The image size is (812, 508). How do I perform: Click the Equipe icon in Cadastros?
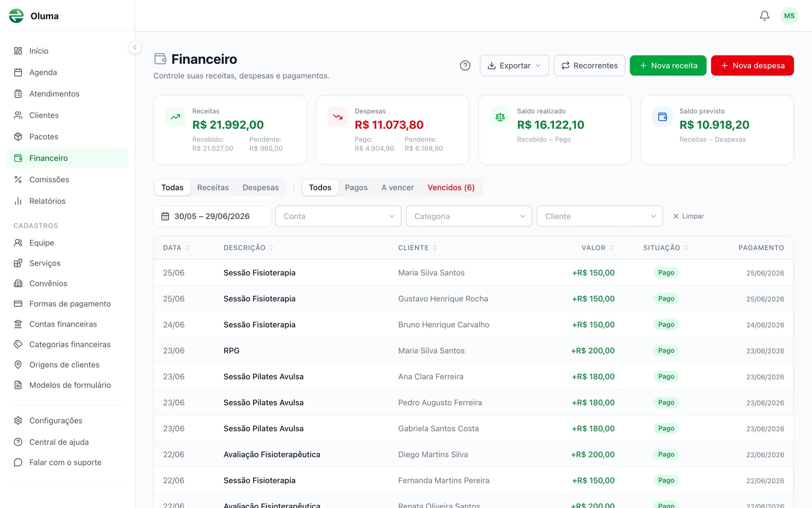tap(18, 243)
